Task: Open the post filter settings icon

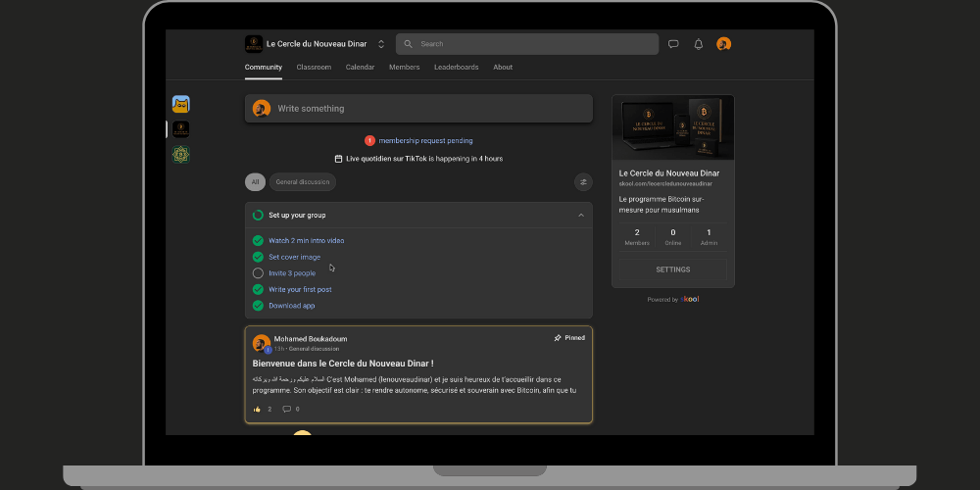Action: click(583, 182)
